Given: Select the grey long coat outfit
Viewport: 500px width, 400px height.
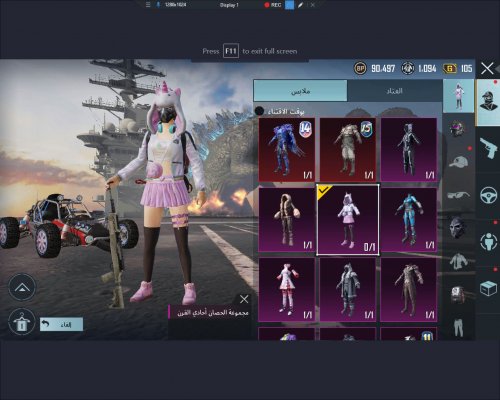Looking at the screenshot, I should click(348, 290).
